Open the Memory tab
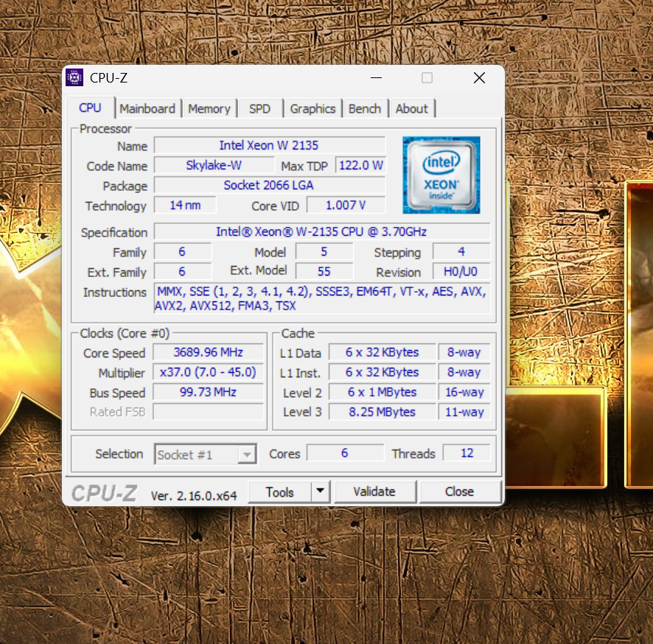 209,108
